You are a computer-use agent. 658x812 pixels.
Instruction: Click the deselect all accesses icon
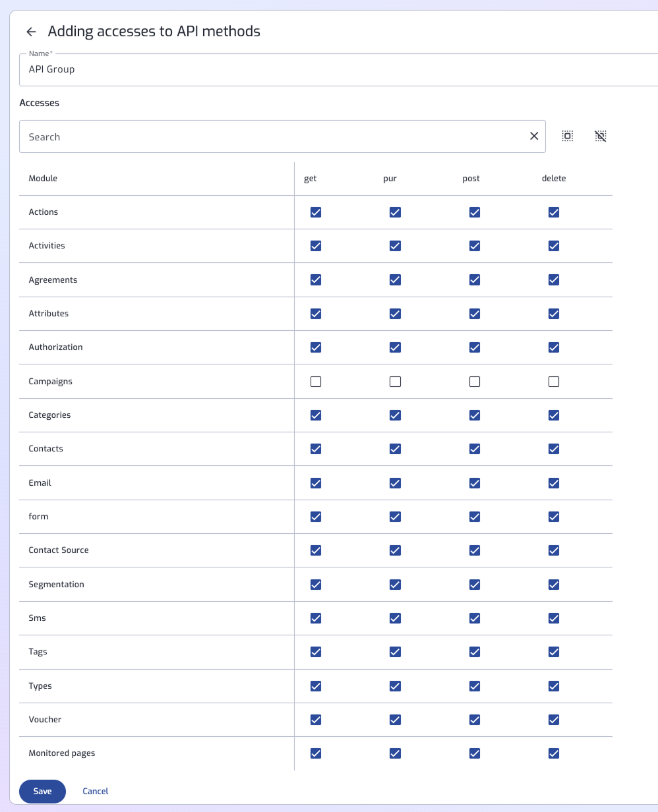[600, 136]
